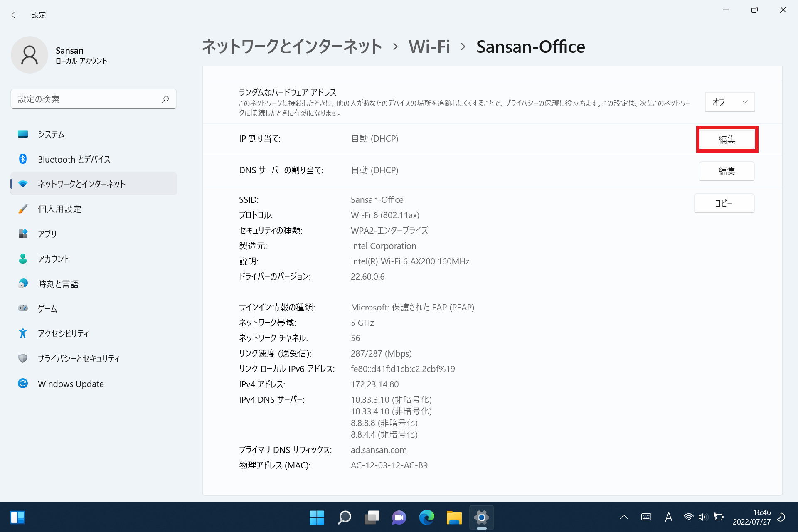The height and width of the screenshot is (532, 798).
Task: Select ネットワークとインターネット in sidebar
Action: click(94, 184)
